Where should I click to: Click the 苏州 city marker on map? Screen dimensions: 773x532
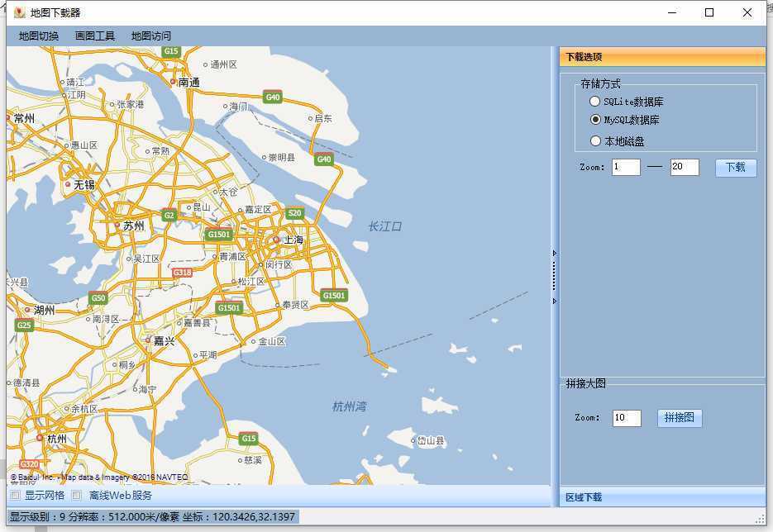pyautogui.click(x=117, y=226)
